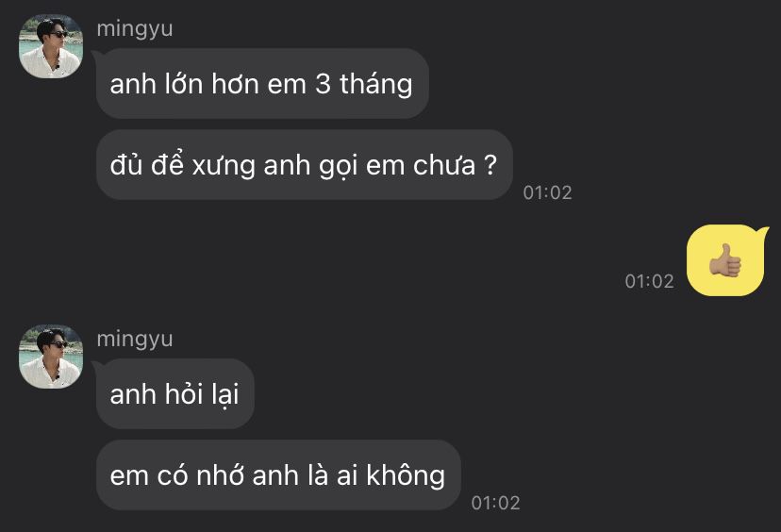Click the word 'tháng' in first message

[x=376, y=84]
